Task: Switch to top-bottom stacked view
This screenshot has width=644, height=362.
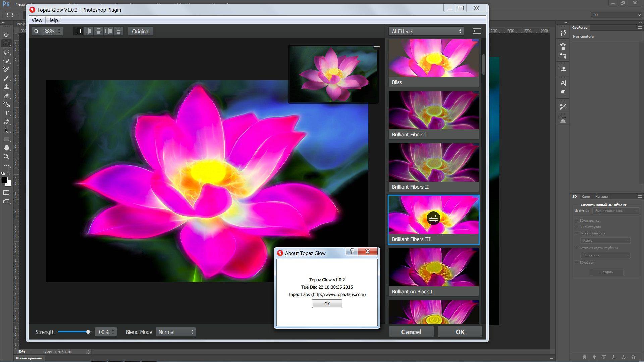Action: click(118, 31)
